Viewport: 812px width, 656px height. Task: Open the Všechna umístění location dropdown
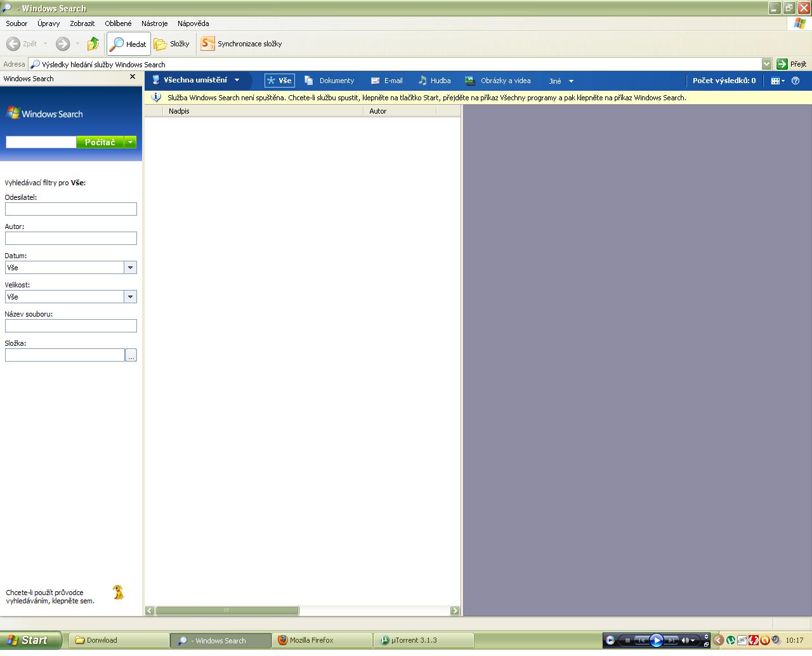[197, 80]
